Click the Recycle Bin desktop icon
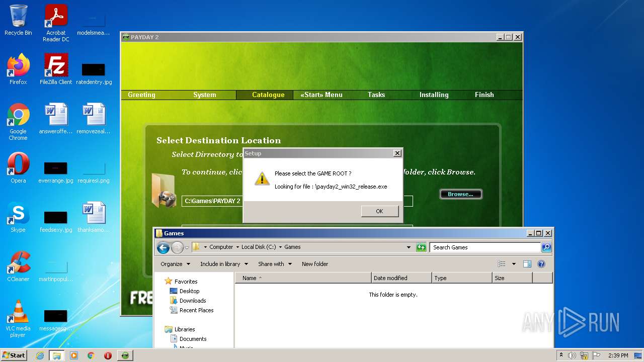This screenshot has height=362, width=644. (18, 20)
